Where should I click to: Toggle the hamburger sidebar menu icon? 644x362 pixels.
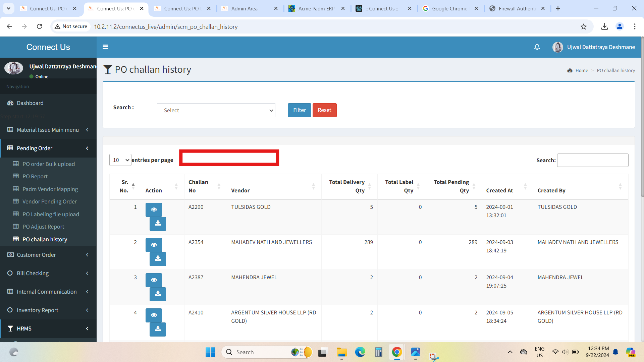click(x=105, y=47)
